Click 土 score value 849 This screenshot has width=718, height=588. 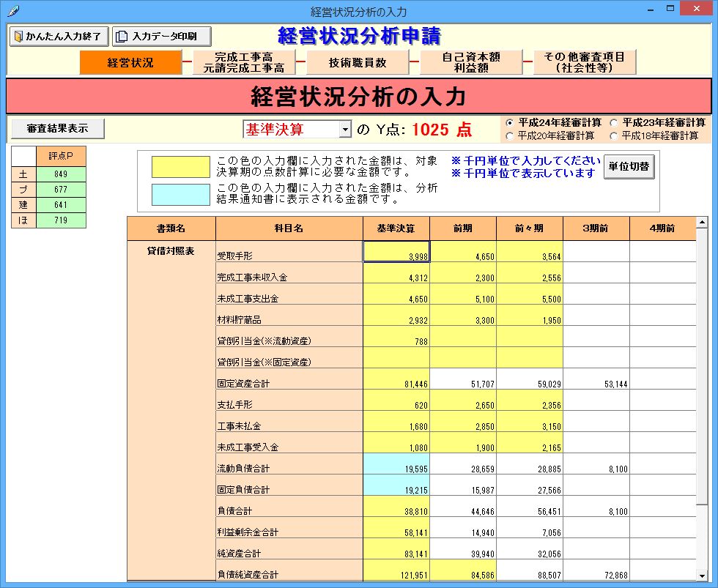[x=61, y=174]
